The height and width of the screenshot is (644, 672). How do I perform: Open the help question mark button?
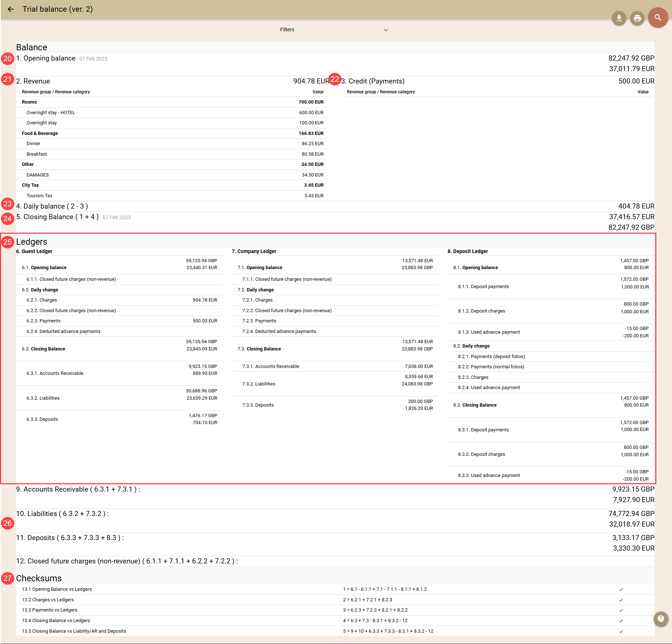[x=661, y=619]
